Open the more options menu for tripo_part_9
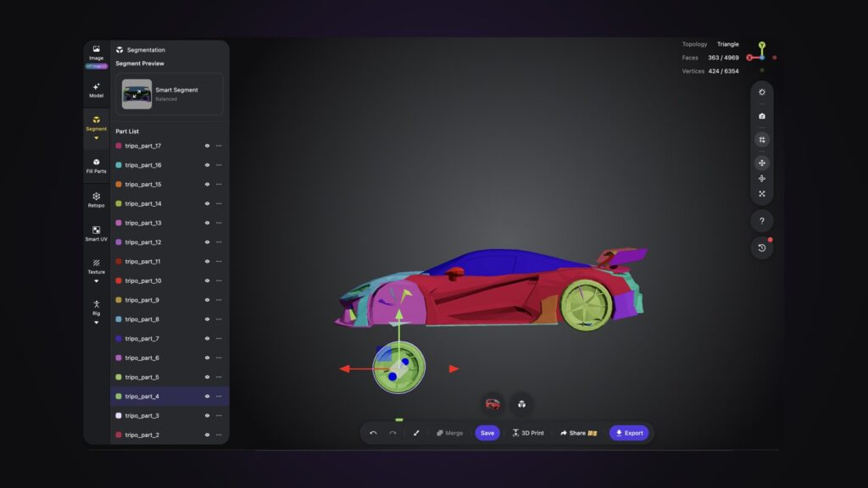Viewport: 868px width, 488px height. click(219, 300)
